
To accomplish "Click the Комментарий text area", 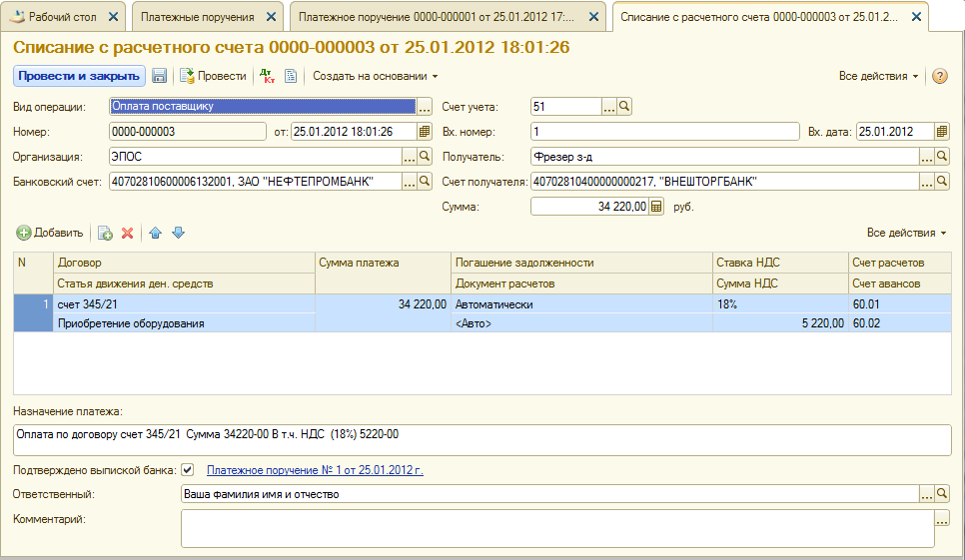I will (557, 529).
